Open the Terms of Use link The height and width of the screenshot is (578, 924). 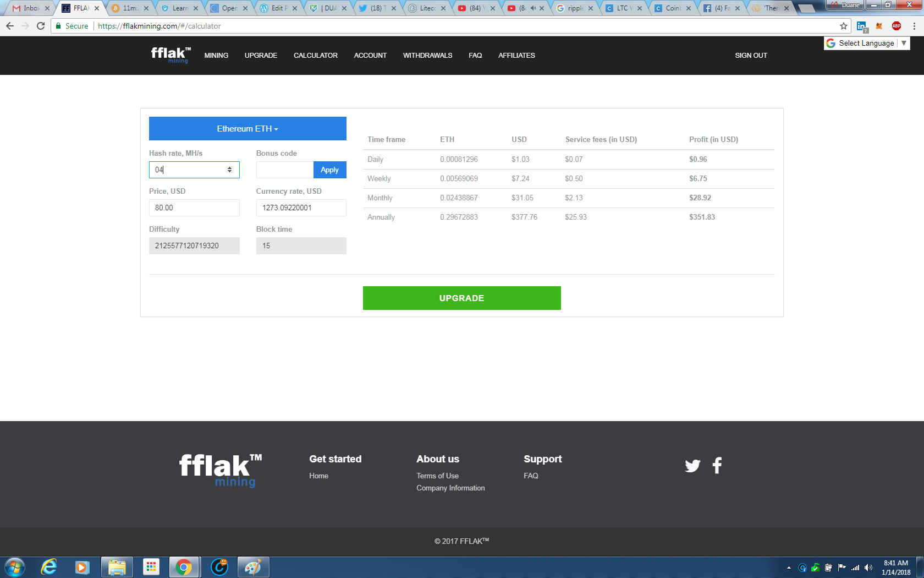pyautogui.click(x=437, y=476)
